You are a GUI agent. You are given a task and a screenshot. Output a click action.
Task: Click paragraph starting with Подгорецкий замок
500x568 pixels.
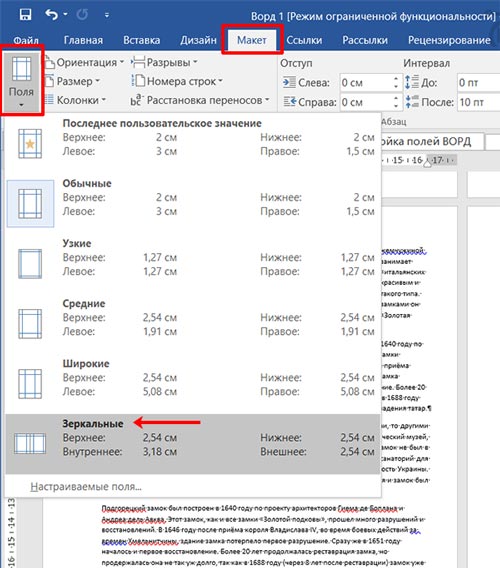(x=264, y=535)
